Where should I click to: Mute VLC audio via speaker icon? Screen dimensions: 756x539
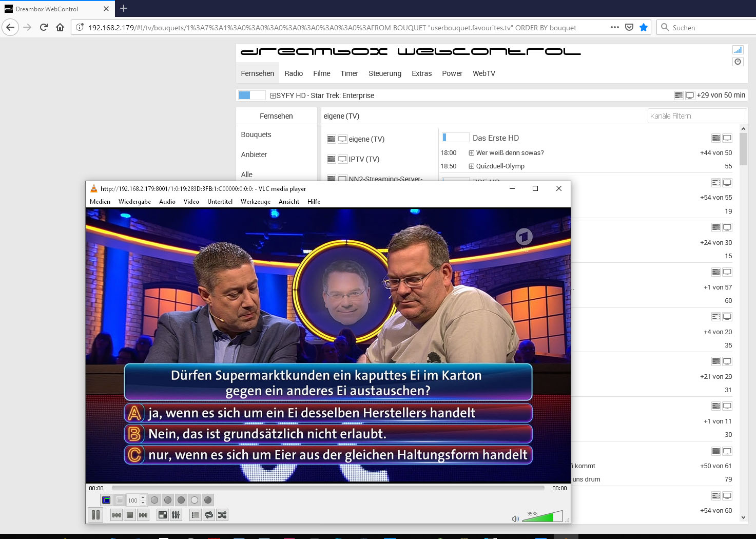point(515,519)
